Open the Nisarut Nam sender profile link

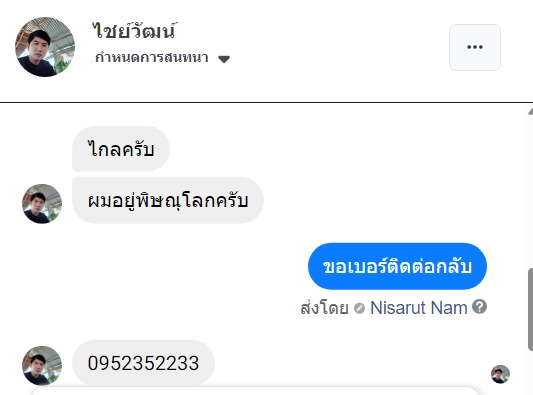[x=419, y=308]
